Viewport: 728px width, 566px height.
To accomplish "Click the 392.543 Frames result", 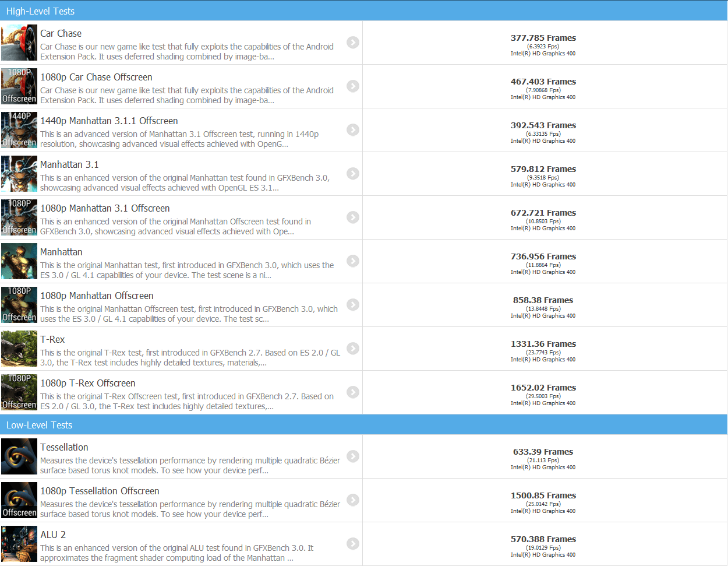I will point(543,125).
